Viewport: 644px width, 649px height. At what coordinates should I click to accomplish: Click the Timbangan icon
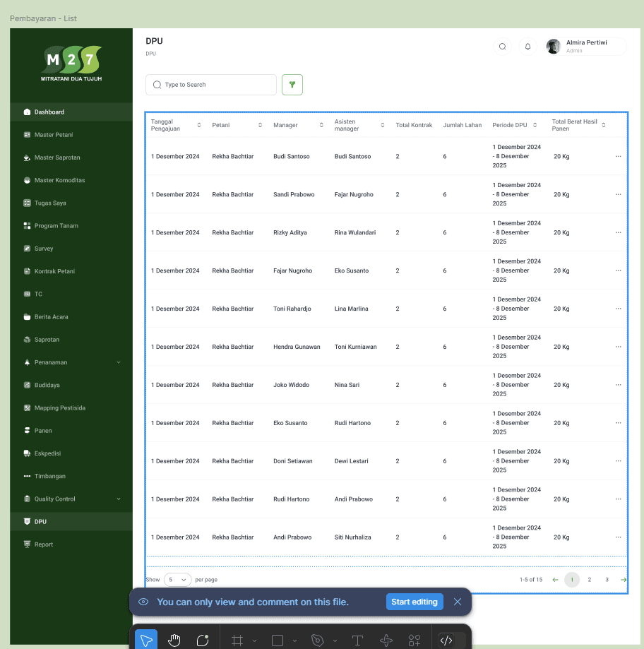(x=27, y=476)
